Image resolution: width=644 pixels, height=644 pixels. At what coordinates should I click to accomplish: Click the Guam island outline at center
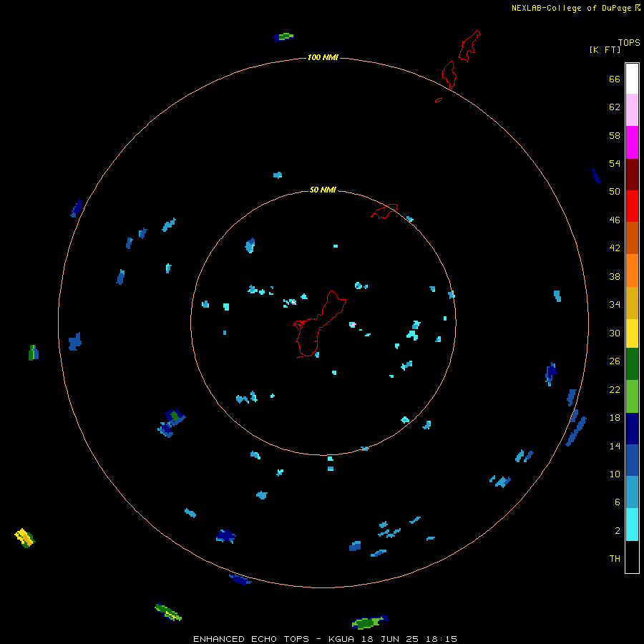tap(320, 324)
